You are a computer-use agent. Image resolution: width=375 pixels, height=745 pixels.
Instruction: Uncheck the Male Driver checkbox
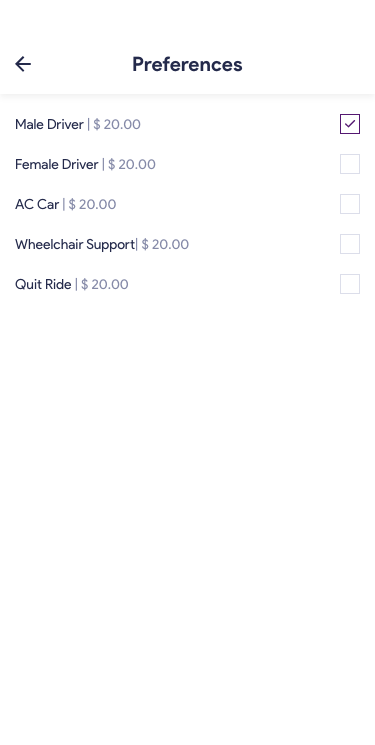(350, 124)
